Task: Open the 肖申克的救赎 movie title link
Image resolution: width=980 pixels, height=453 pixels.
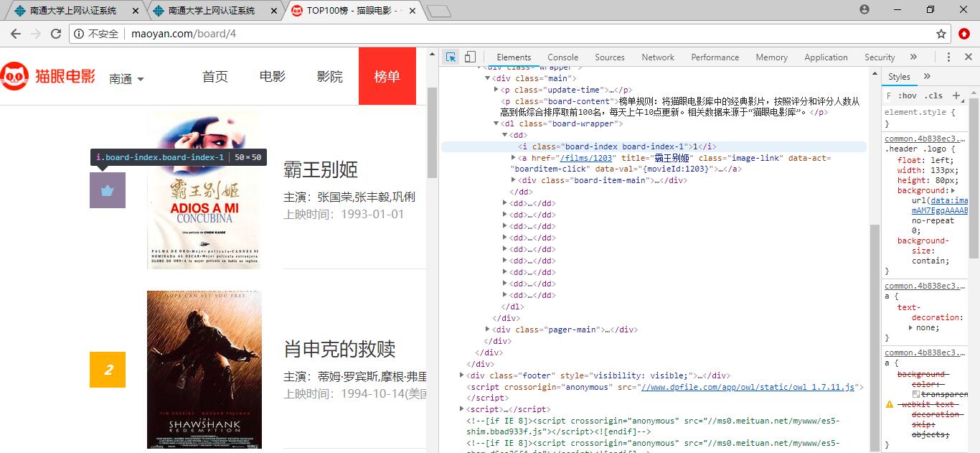Action: (339, 350)
